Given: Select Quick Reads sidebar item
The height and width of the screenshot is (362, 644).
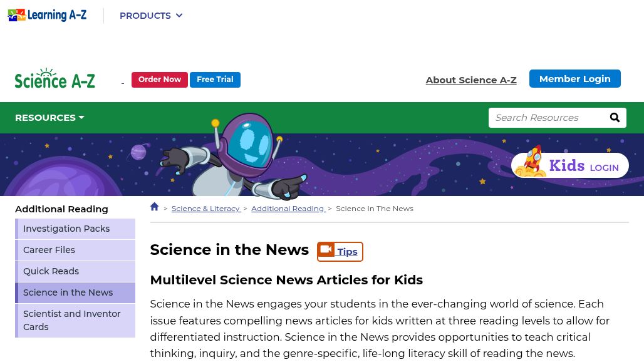Looking at the screenshot, I should point(75,271).
